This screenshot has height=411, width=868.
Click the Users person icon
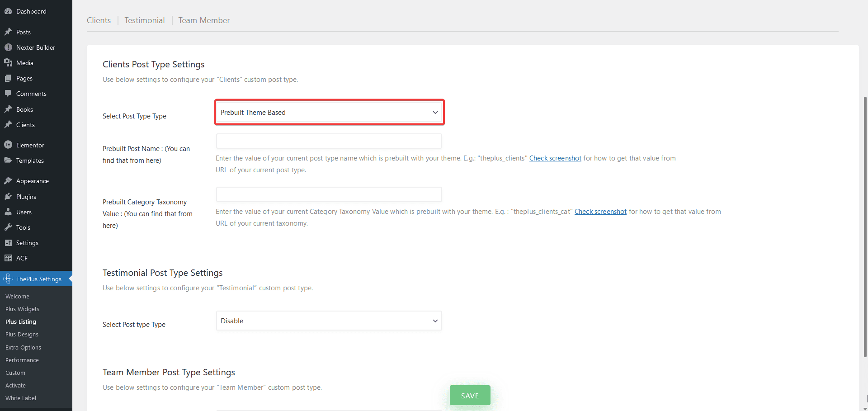[x=8, y=212]
